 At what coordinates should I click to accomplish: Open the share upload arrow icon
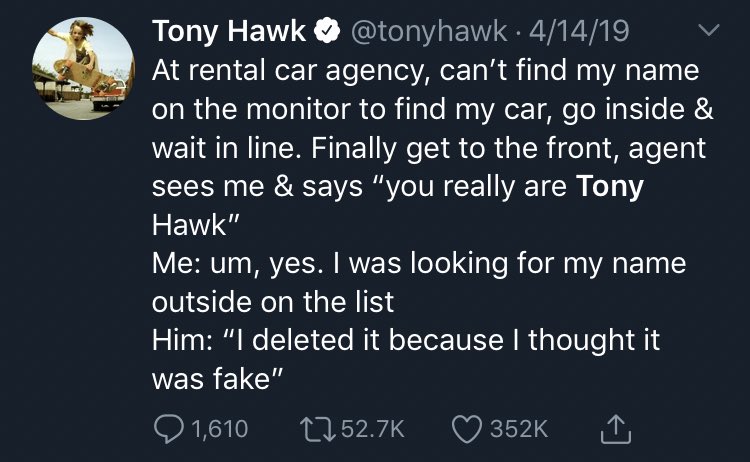tap(616, 429)
